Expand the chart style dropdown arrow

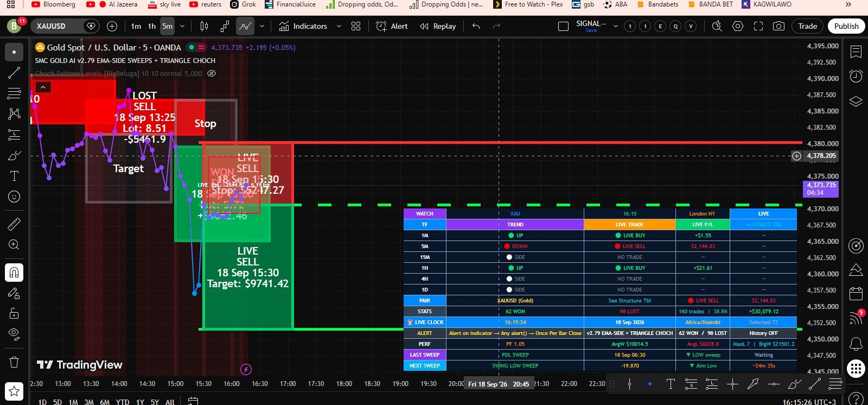pos(262,26)
